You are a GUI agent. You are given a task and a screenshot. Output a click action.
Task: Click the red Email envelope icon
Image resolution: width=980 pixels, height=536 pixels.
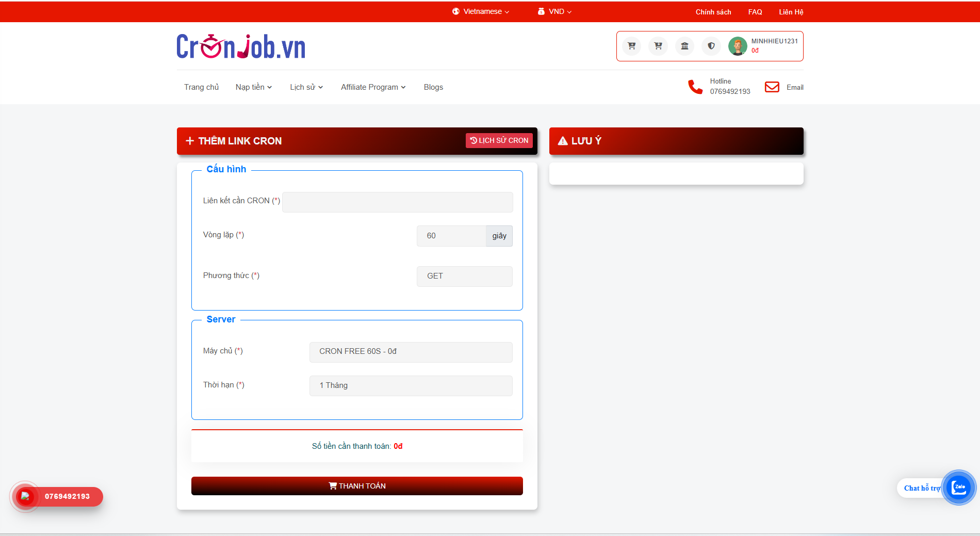tap(772, 87)
